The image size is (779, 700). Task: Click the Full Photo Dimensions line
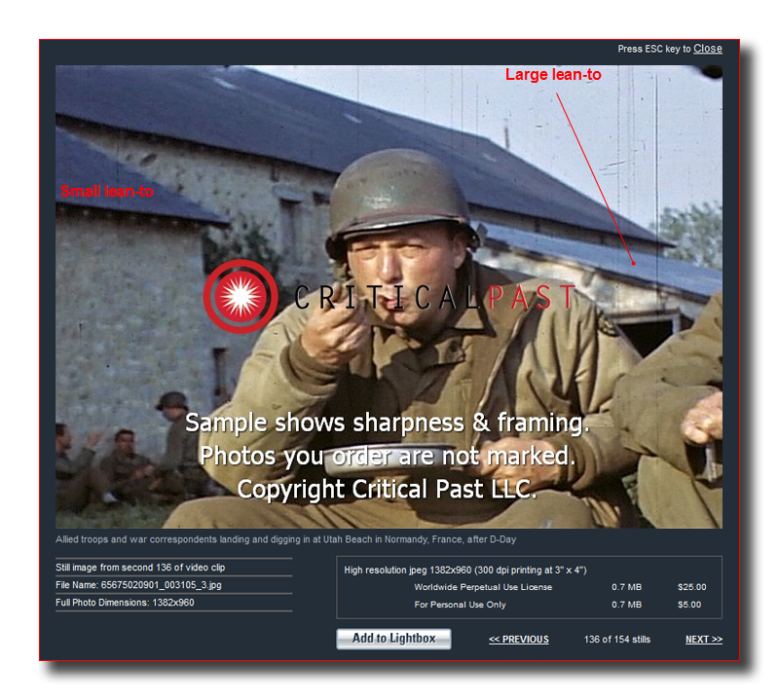[x=125, y=603]
